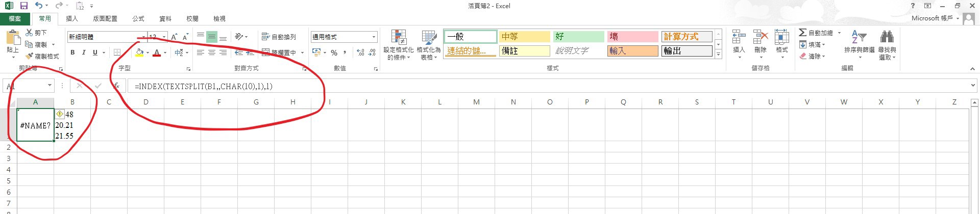
Task: Apply percent style format
Action: pyautogui.click(x=334, y=52)
